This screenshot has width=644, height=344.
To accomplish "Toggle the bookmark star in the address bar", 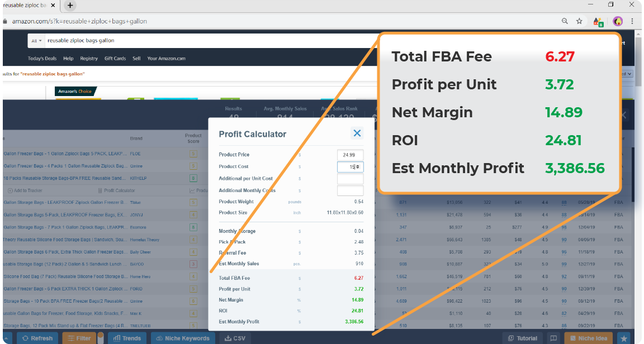I will point(579,21).
